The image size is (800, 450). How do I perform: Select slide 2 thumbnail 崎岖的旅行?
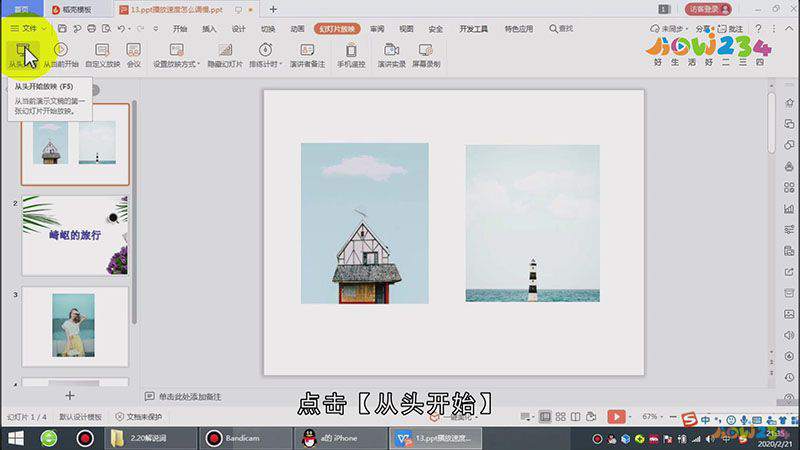(x=75, y=235)
